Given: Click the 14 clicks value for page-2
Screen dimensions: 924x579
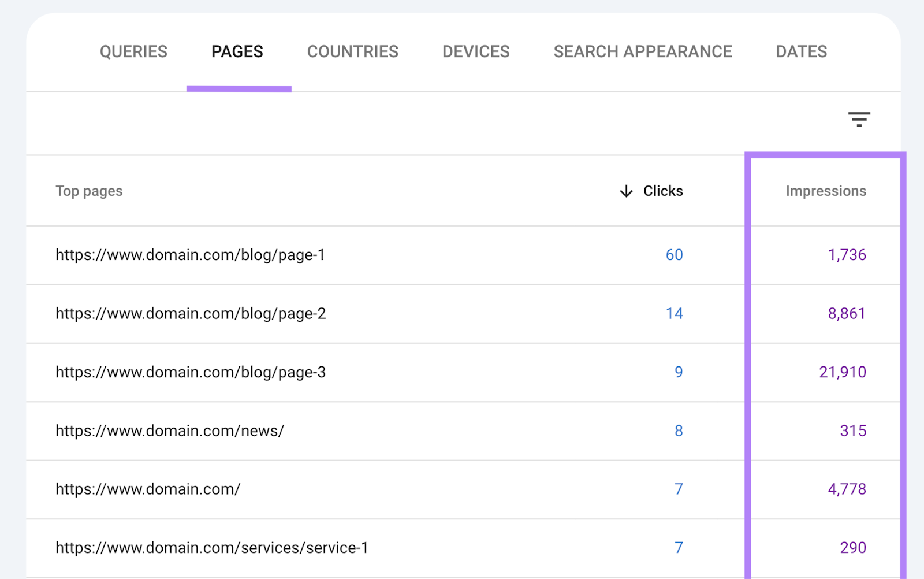Looking at the screenshot, I should pos(674,314).
